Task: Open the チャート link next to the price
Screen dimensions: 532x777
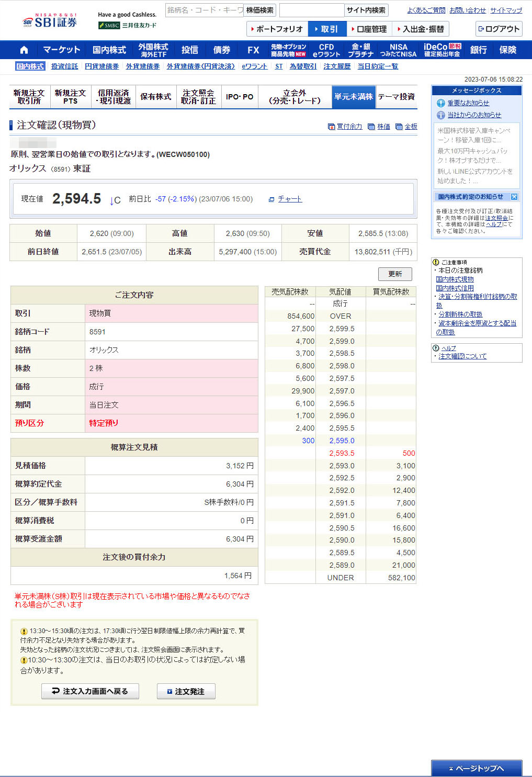Action: coord(289,199)
